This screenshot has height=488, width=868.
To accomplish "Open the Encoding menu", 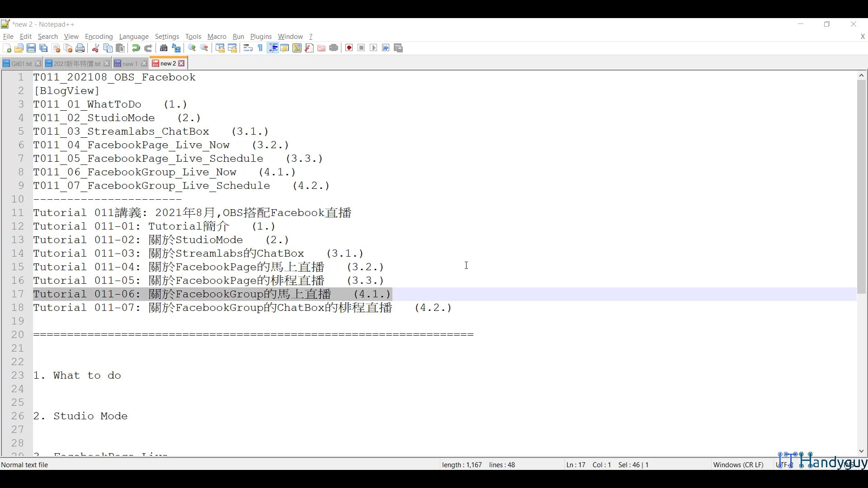I will (99, 37).
